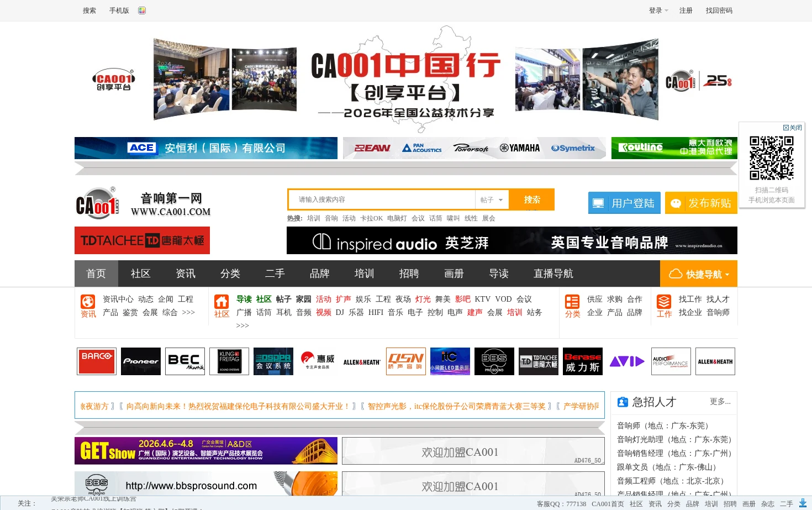Image resolution: width=812 pixels, height=510 pixels.
Task: Click the bbsprosound.com banner
Action: point(206,485)
